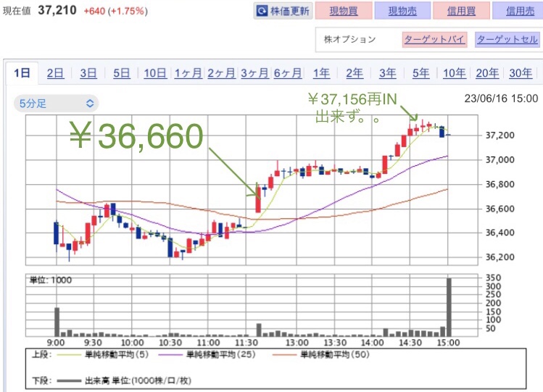This screenshot has height=392, width=543.
Task: Click the 36,600 price axis label
Action: (500, 209)
